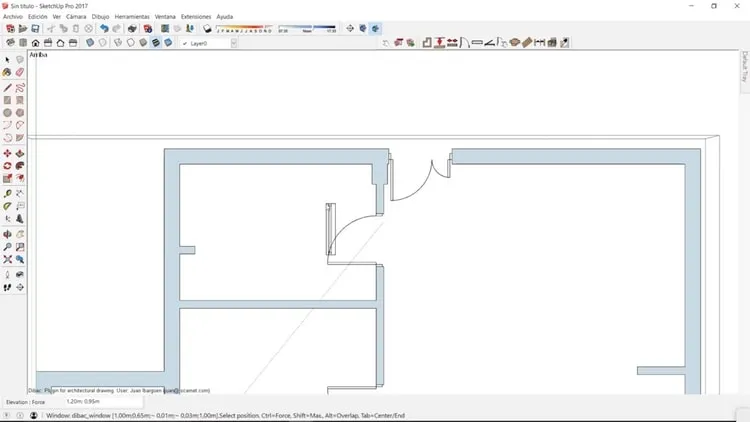The height and width of the screenshot is (422, 750).
Task: Expand the Default Tray panel
Action: (x=745, y=67)
